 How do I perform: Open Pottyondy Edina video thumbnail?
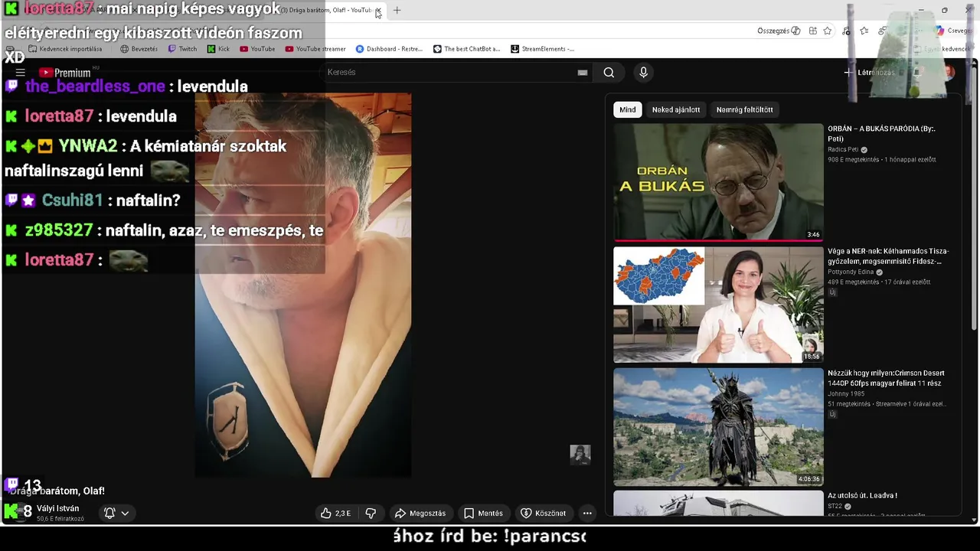point(718,305)
